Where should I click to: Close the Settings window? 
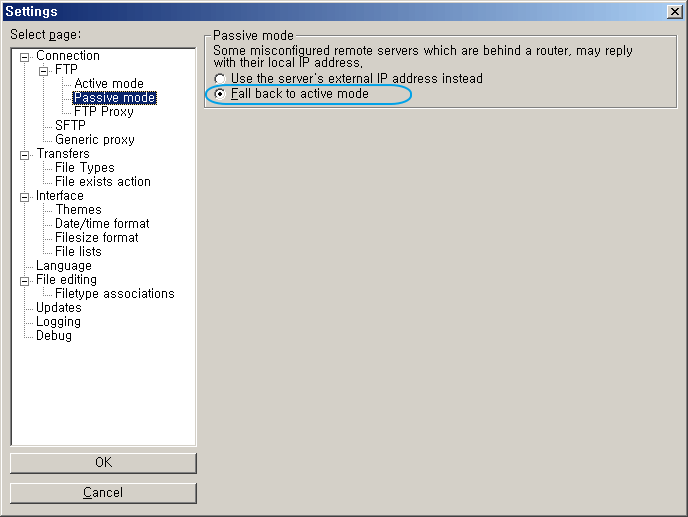(674, 11)
